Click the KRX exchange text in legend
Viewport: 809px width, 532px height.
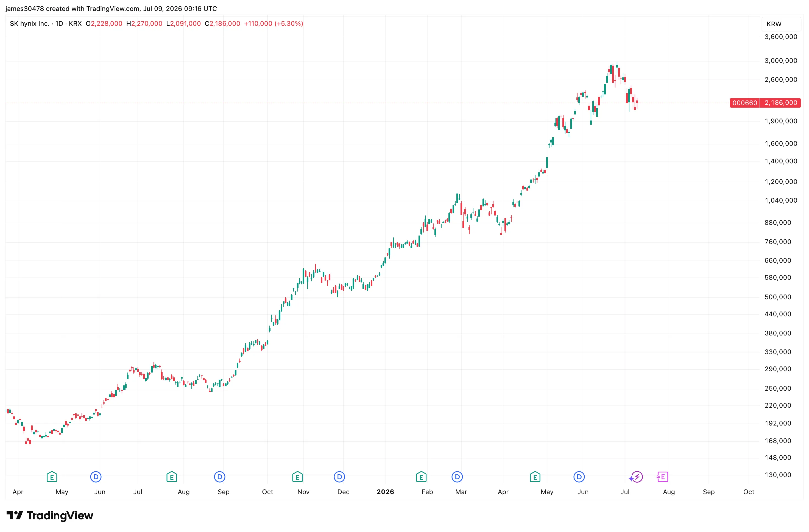pos(75,23)
